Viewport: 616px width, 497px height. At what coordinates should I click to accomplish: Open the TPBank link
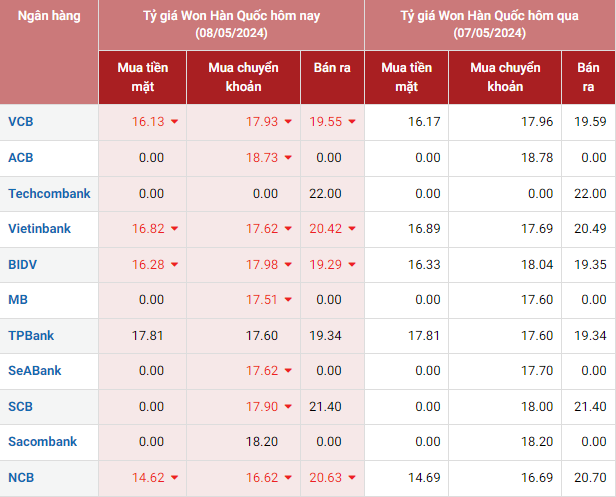coord(30,336)
